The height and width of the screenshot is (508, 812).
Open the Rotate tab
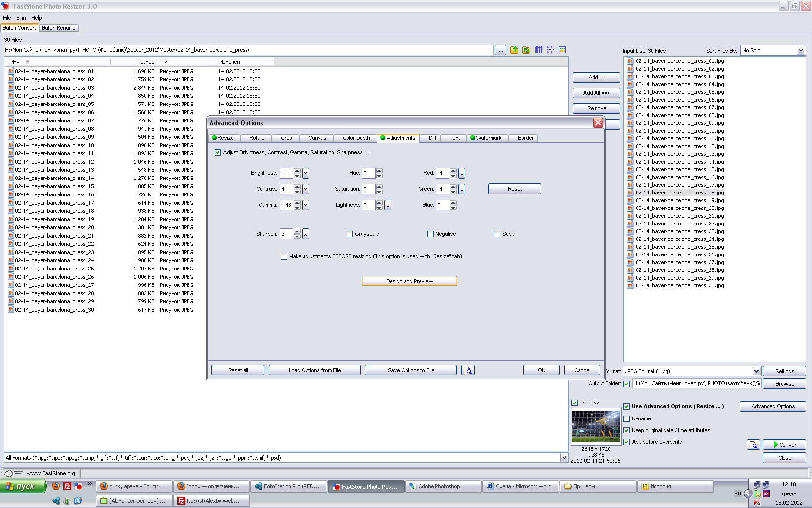tap(257, 138)
